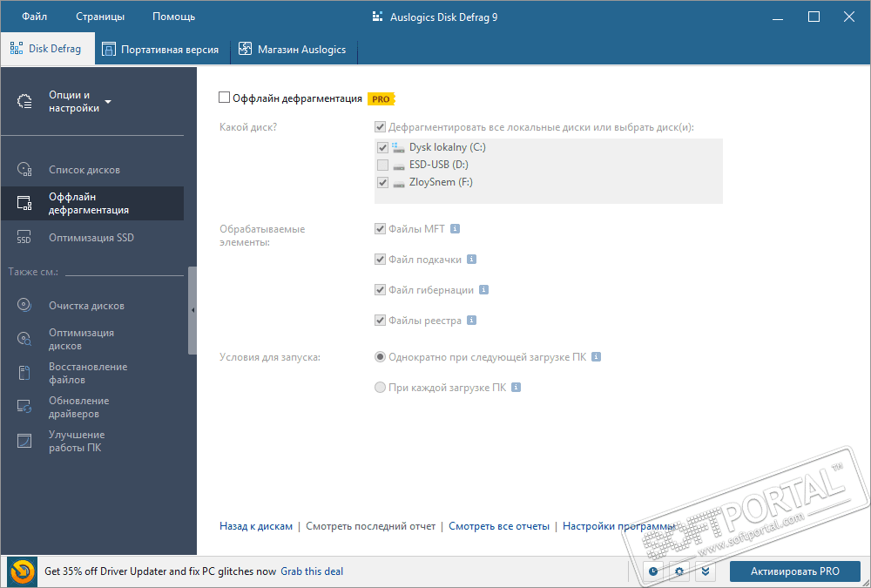Click the Опции и настройки gear icon
This screenshot has width=871, height=588.
(24, 102)
